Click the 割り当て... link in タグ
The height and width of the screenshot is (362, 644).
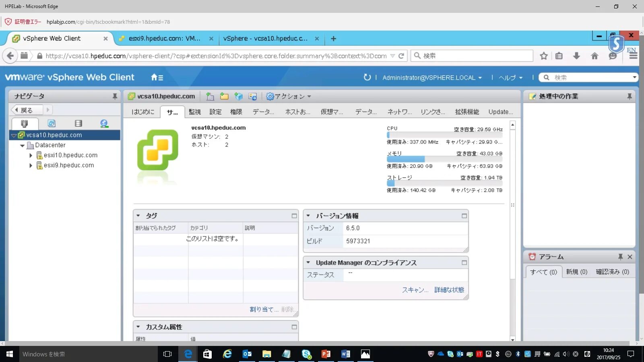[264, 309]
